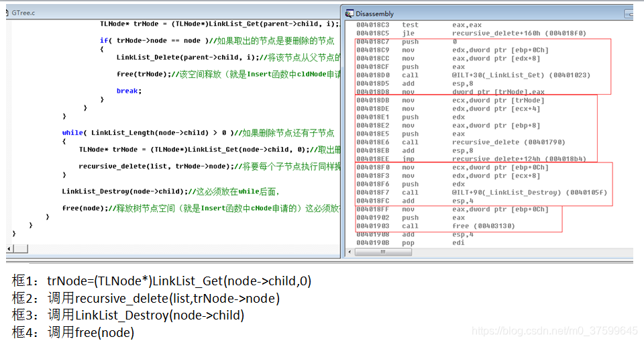Click disassembly line 004018EE jmp recursive_delete+124h

coord(471,159)
